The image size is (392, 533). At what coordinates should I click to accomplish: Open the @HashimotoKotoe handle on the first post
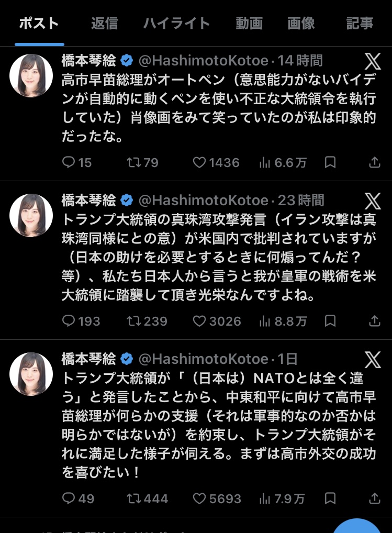click(203, 61)
